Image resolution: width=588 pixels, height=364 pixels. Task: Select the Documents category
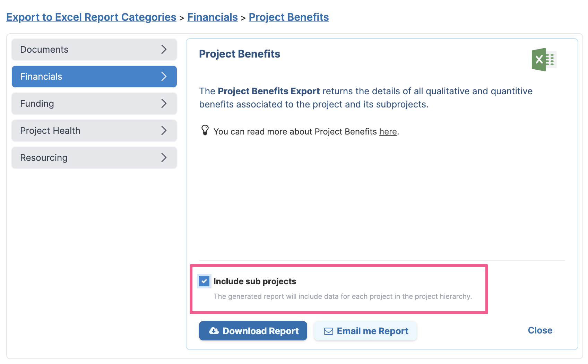pos(94,50)
